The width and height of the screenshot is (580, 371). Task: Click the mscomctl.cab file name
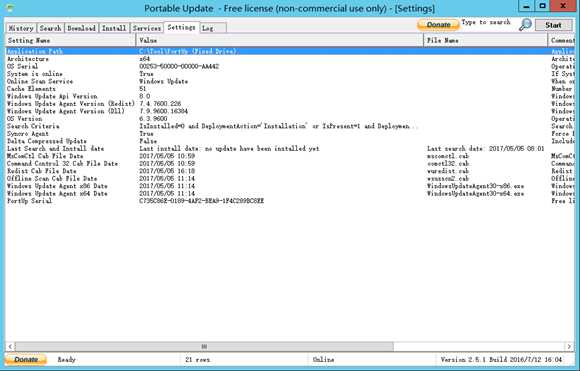click(x=448, y=156)
